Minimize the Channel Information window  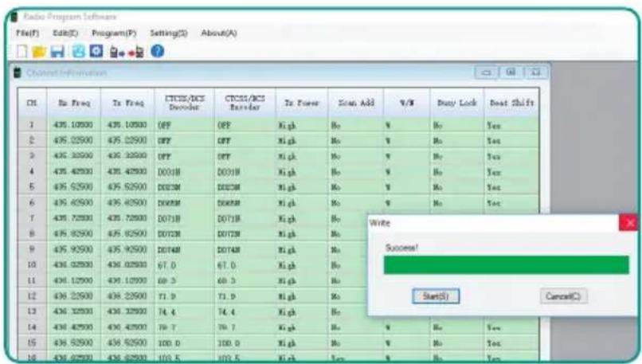point(487,73)
